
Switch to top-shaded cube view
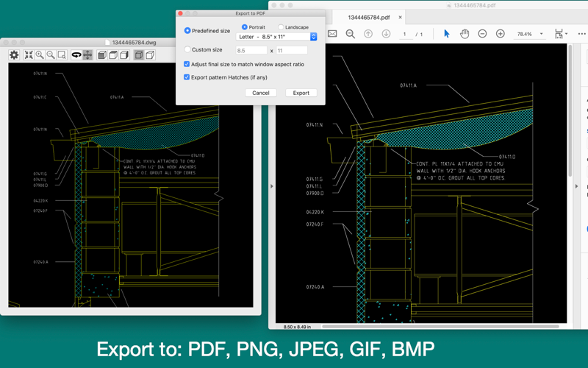pos(113,54)
